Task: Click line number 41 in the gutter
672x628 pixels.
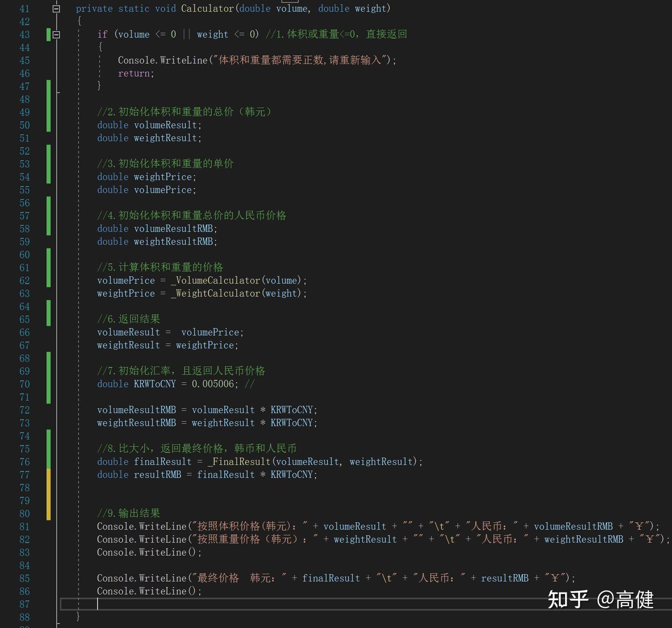Action: 25,9
